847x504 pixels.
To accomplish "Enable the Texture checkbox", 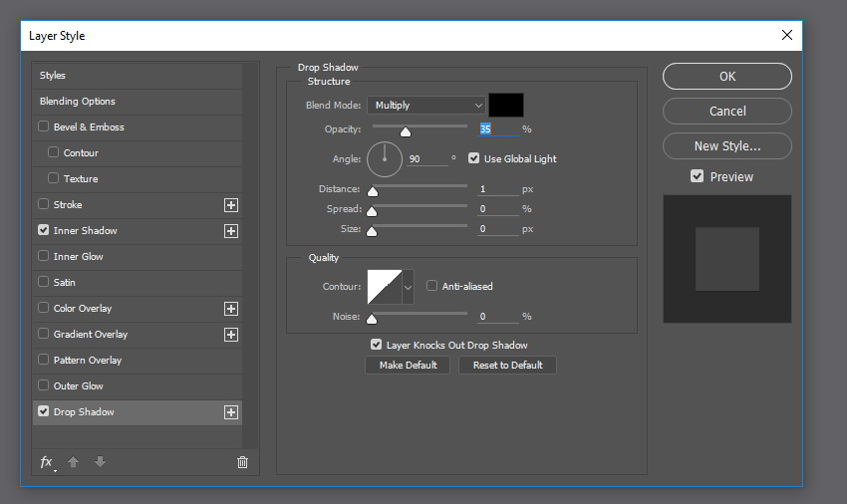I will point(53,177).
